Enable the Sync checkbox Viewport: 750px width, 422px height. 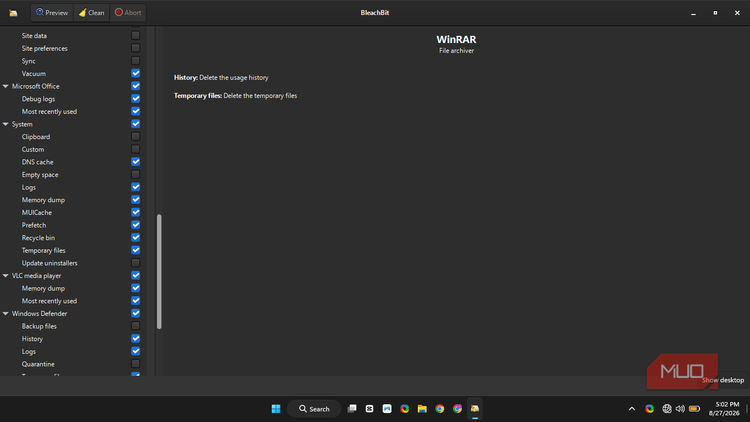pos(136,61)
